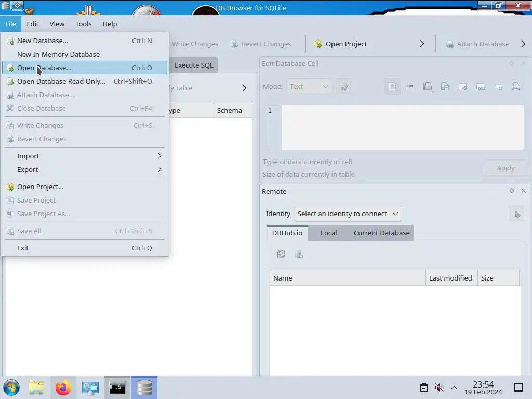The width and height of the screenshot is (532, 399).
Task: Open the Help menu
Action: 110,24
